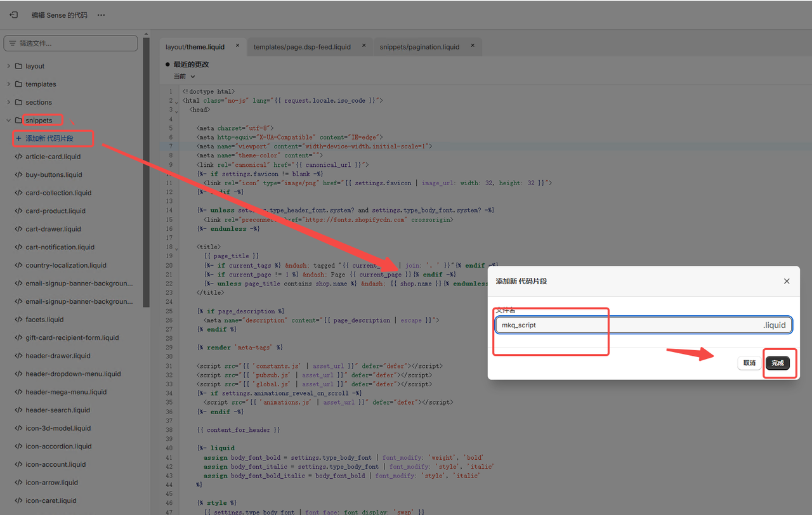Click the 最近的更改 heading
Viewport: 812px width, 515px height.
pyautogui.click(x=191, y=64)
